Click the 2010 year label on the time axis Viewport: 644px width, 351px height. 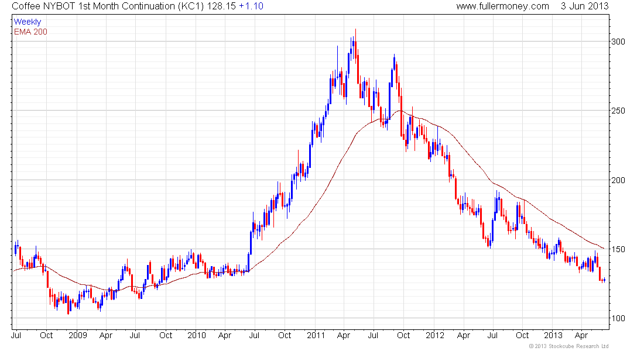tap(197, 335)
